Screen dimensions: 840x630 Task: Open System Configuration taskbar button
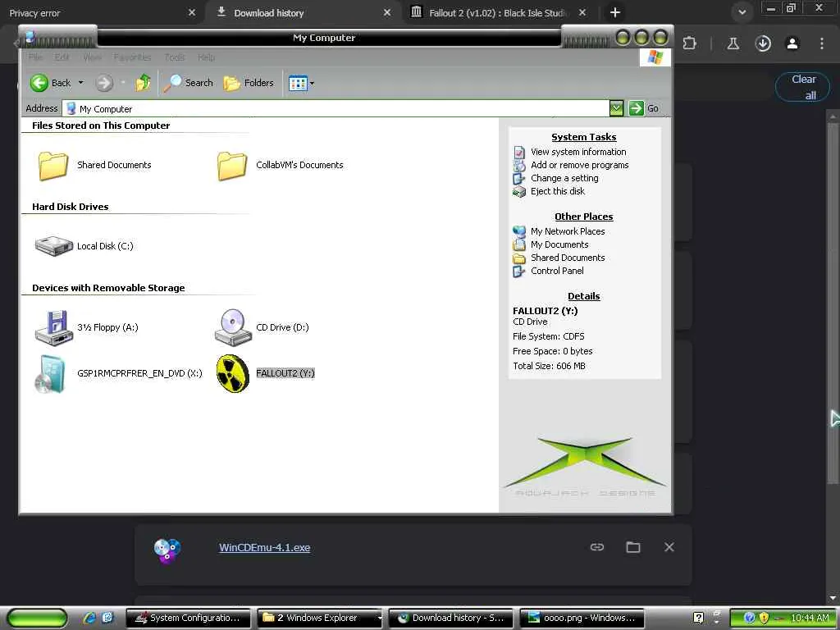pos(188,618)
